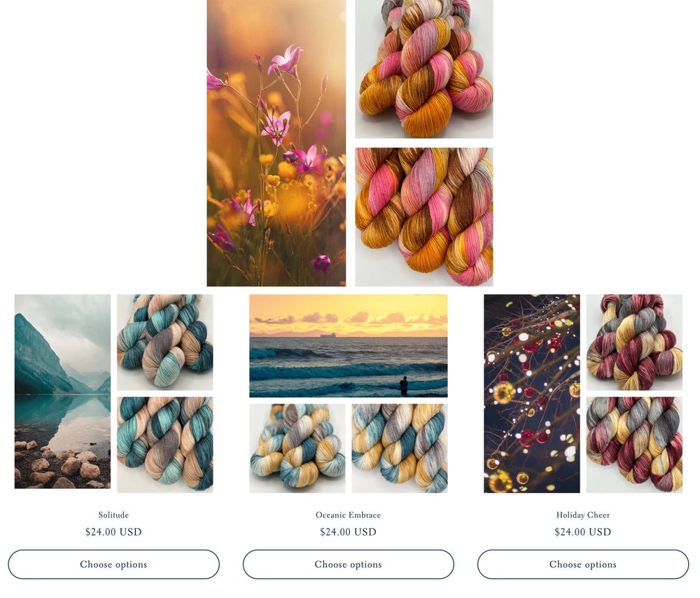This screenshot has height=598, width=700.
Task: Click the Holiday Cheer $24.00 USD price
Action: [582, 532]
